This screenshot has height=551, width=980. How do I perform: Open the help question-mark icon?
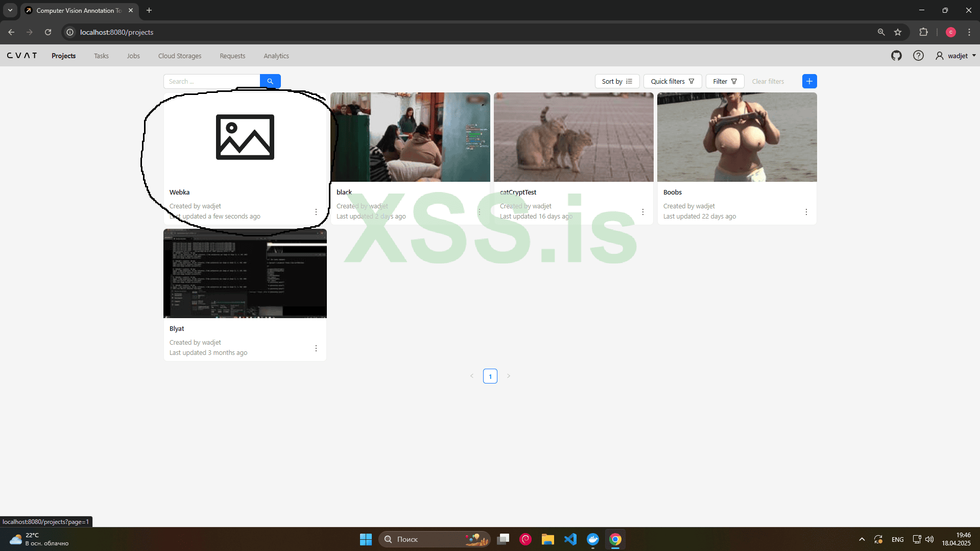pyautogui.click(x=918, y=56)
